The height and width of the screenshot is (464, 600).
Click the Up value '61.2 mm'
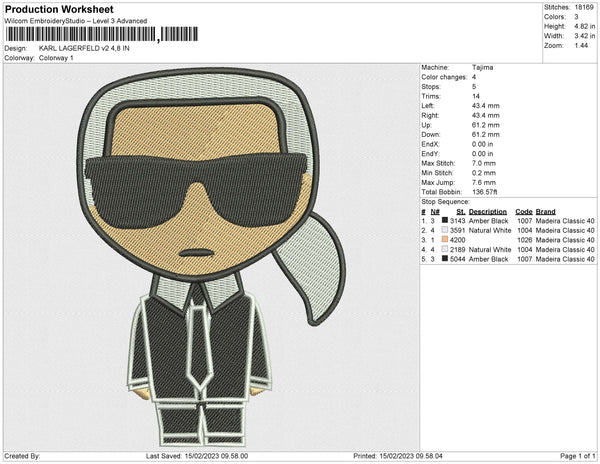[x=486, y=125]
